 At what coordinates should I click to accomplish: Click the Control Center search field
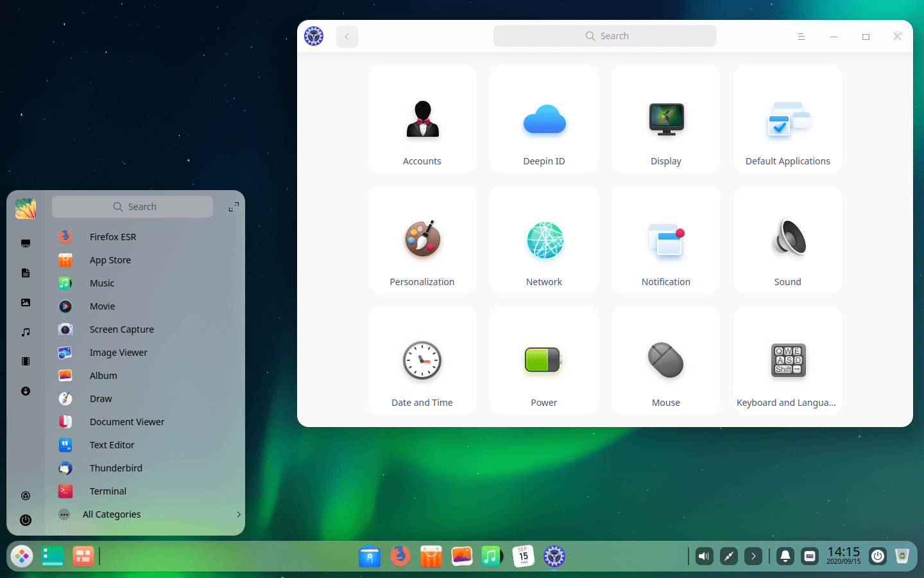(605, 36)
